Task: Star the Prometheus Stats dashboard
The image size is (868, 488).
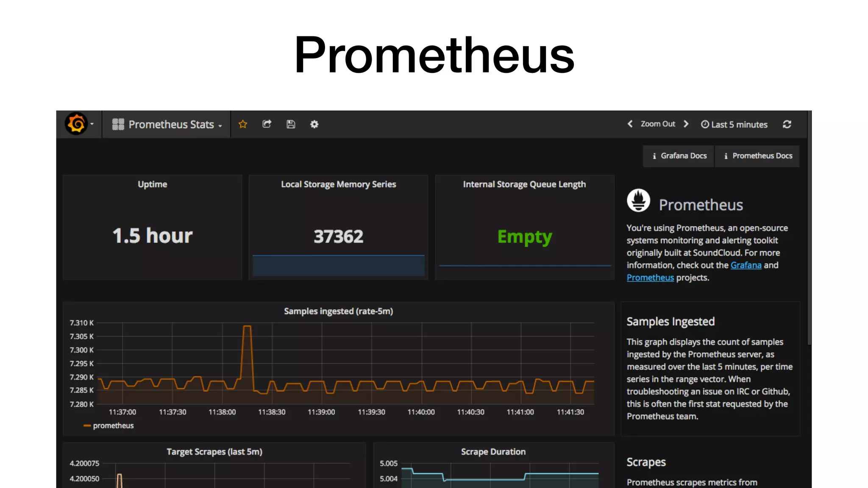Action: (243, 124)
